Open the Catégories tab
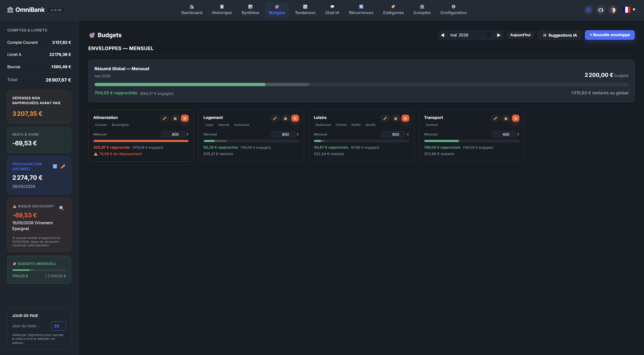The width and height of the screenshot is (644, 355). [393, 10]
